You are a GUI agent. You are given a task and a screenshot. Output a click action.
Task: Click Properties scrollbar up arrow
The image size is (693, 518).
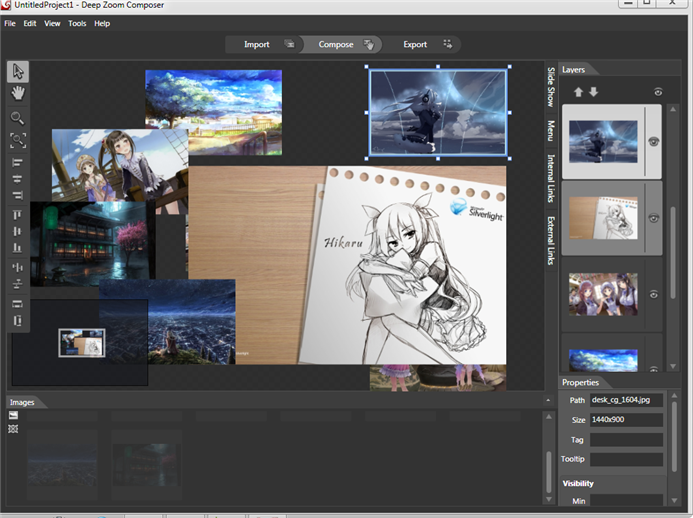tap(674, 395)
